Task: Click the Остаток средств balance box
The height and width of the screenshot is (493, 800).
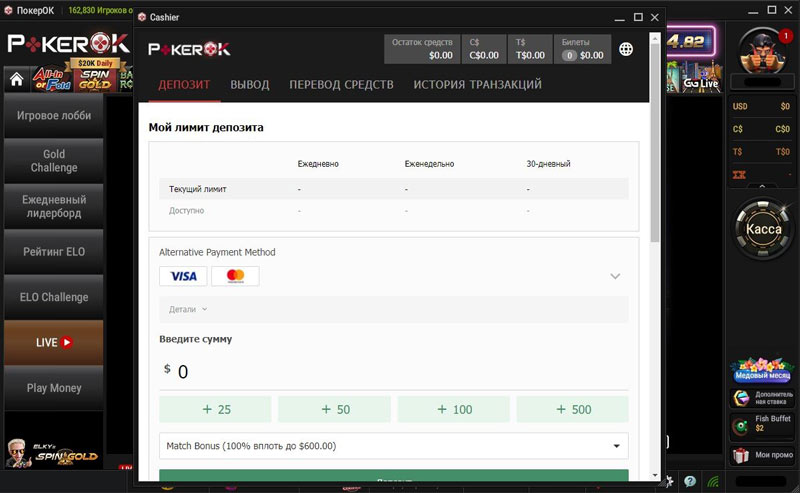Action: pos(422,49)
